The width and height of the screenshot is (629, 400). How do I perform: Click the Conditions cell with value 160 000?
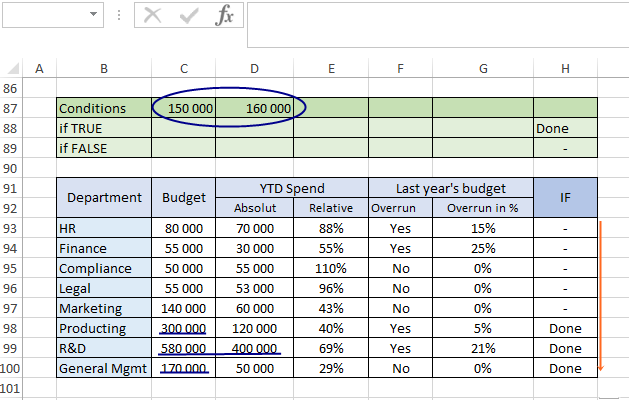[254, 108]
